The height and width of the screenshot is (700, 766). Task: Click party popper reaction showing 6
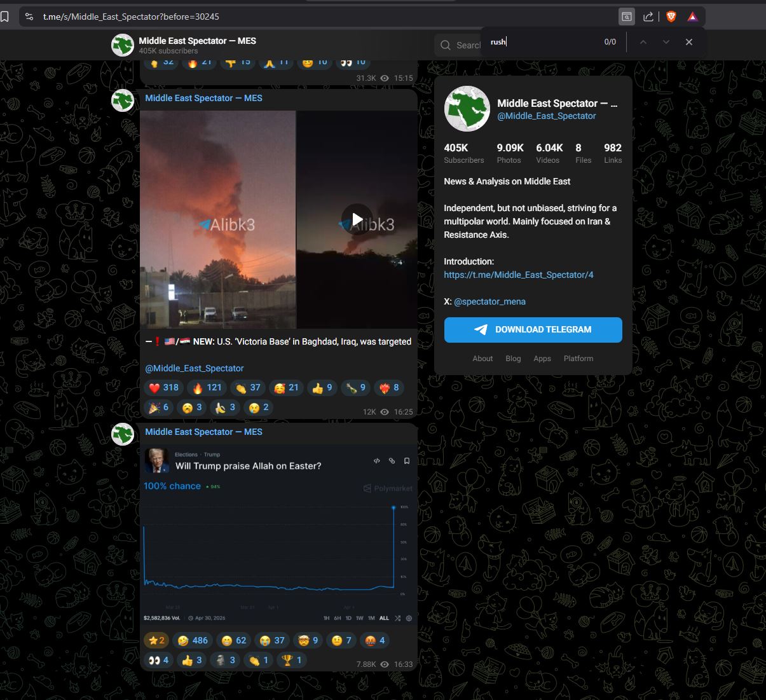(159, 408)
